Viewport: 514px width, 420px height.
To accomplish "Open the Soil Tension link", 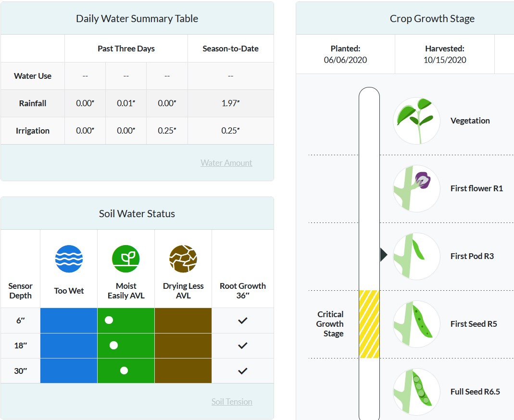I will click(x=232, y=402).
